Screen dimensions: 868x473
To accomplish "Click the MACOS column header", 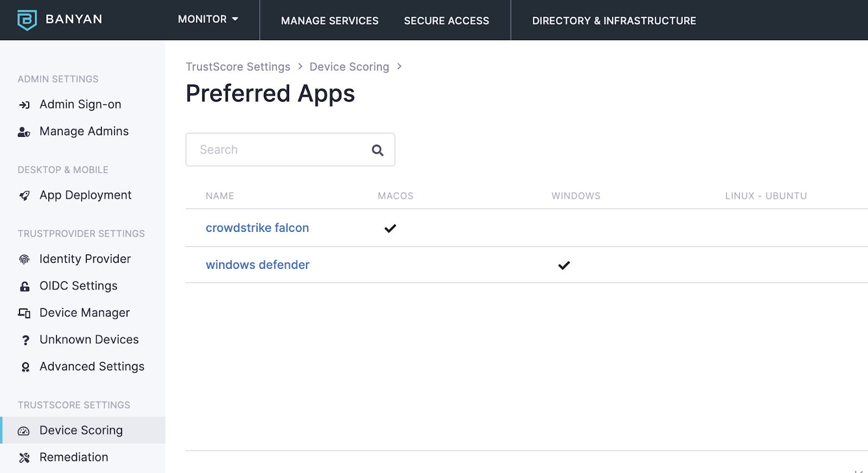I will tap(395, 196).
